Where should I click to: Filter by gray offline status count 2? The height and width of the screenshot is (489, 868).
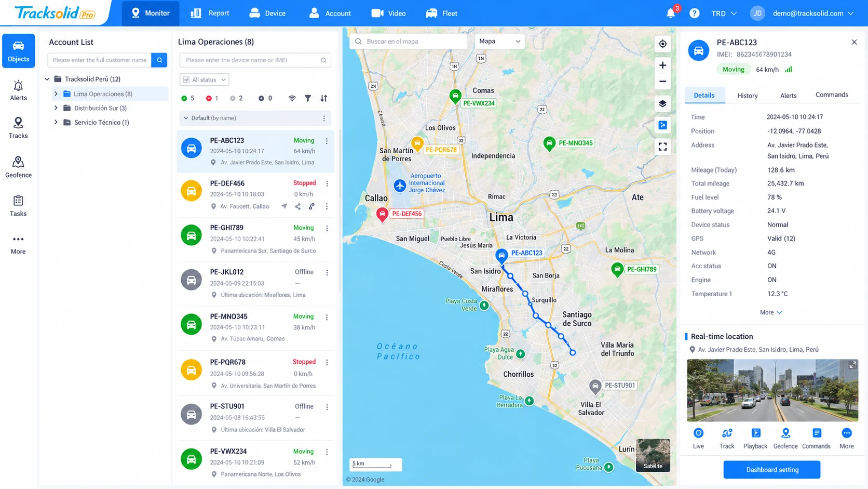pos(236,98)
